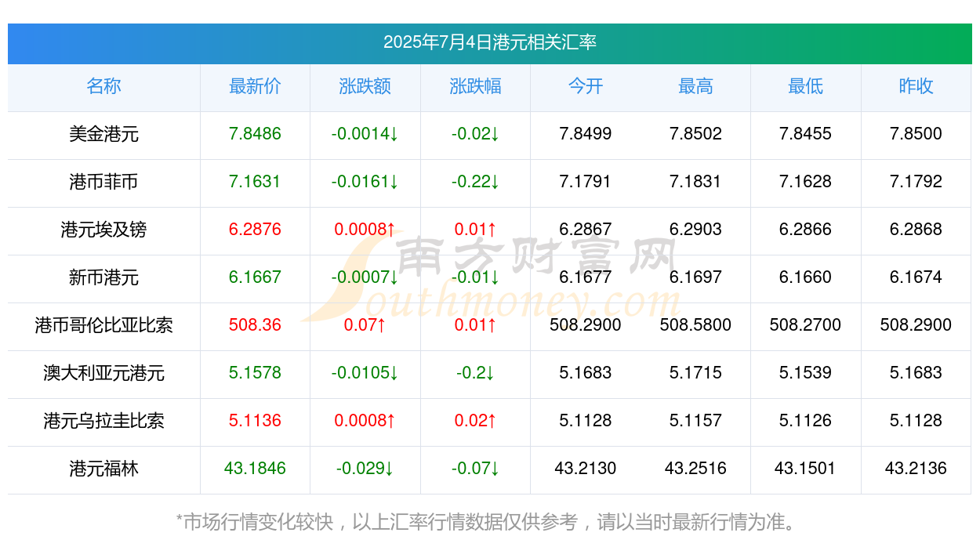The height and width of the screenshot is (547, 980).
Task: Click change percent -0.01↓
Action: [x=475, y=277]
